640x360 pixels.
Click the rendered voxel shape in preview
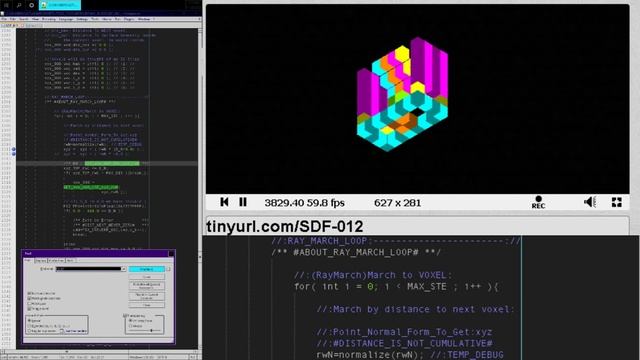coord(402,94)
